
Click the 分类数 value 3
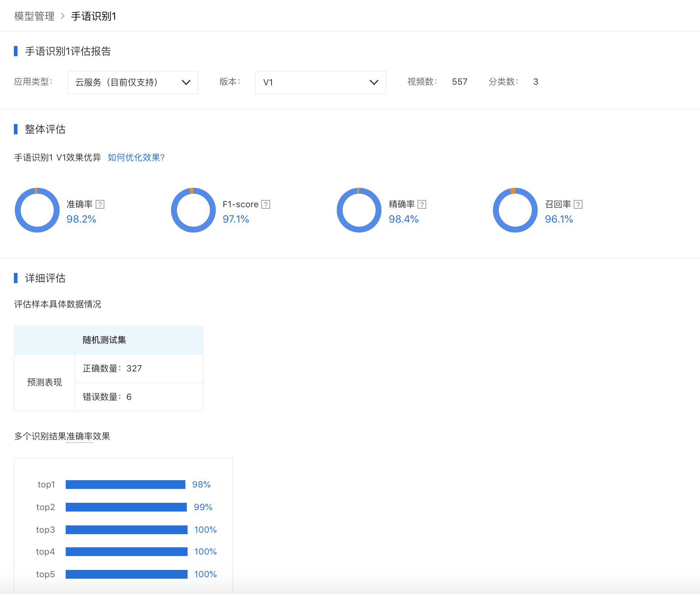click(x=535, y=82)
